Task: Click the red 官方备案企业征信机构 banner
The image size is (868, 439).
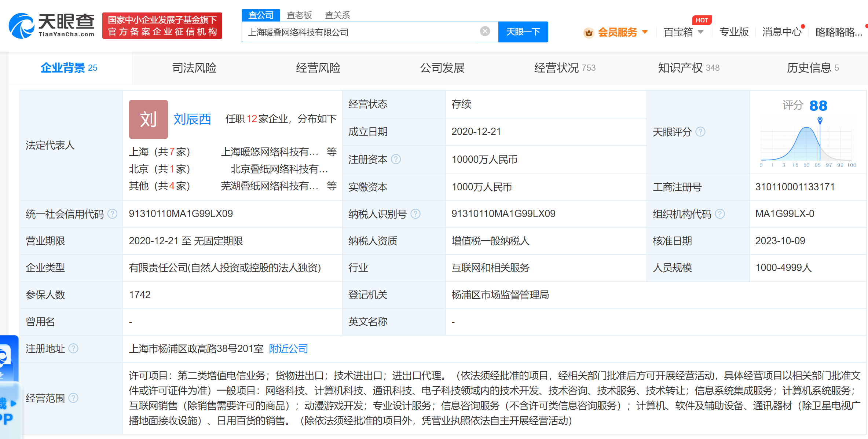Action: tap(162, 26)
